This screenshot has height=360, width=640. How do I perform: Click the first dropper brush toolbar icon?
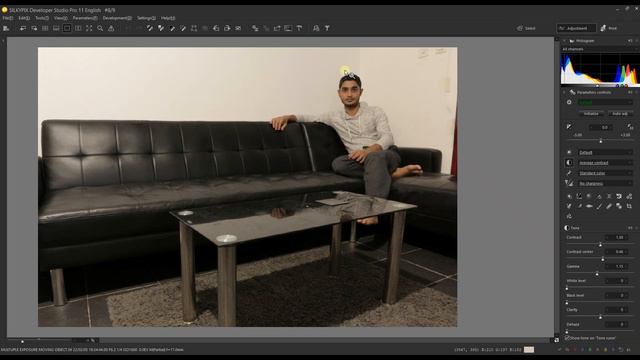pos(150,28)
